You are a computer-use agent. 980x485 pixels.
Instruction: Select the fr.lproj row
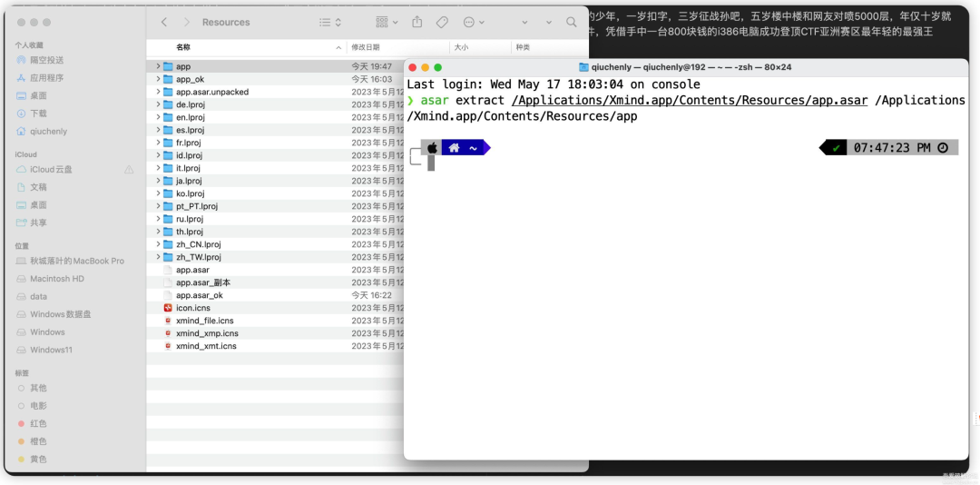point(276,142)
